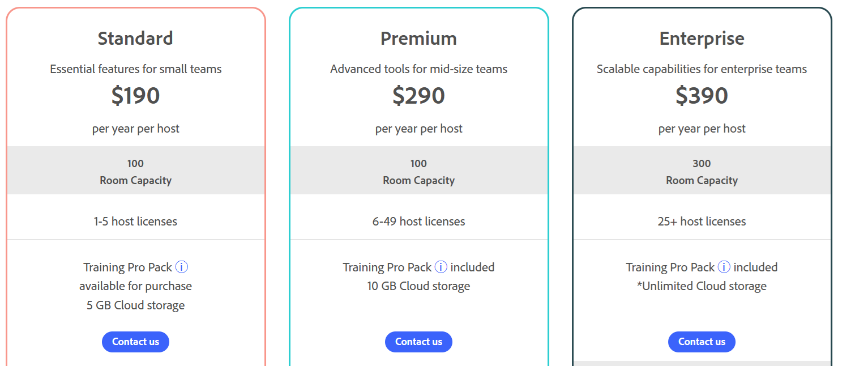Click the Essential features for small teams tagline
868x366 pixels.
pyautogui.click(x=135, y=69)
